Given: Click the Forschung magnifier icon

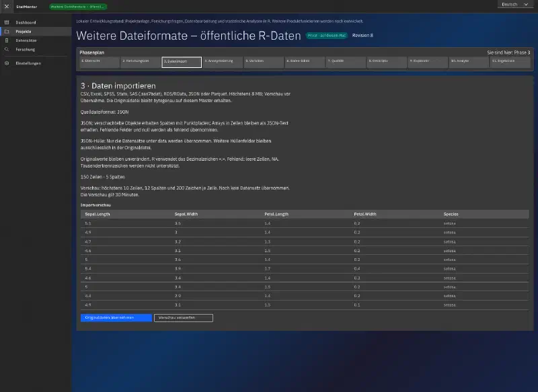Looking at the screenshot, I should click(7, 49).
